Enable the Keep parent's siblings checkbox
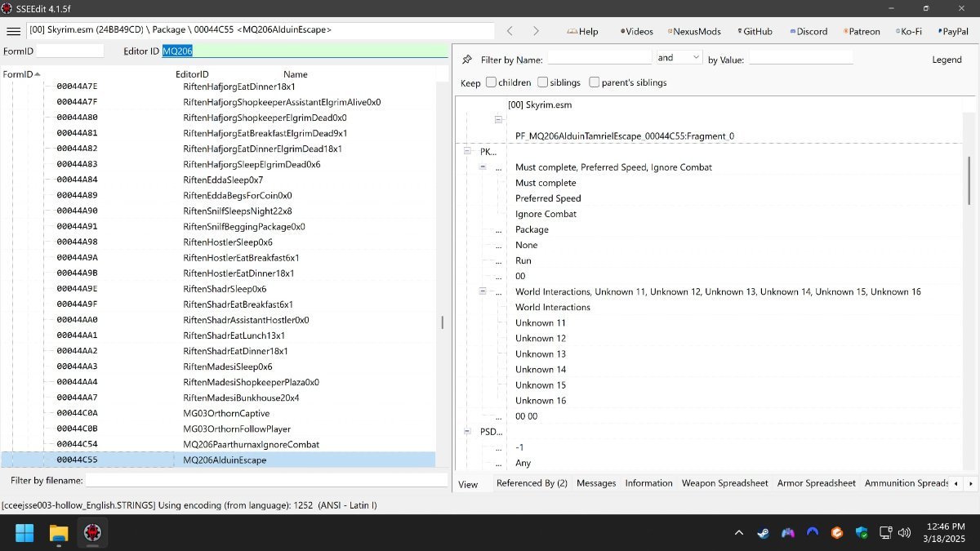980x551 pixels. point(595,82)
